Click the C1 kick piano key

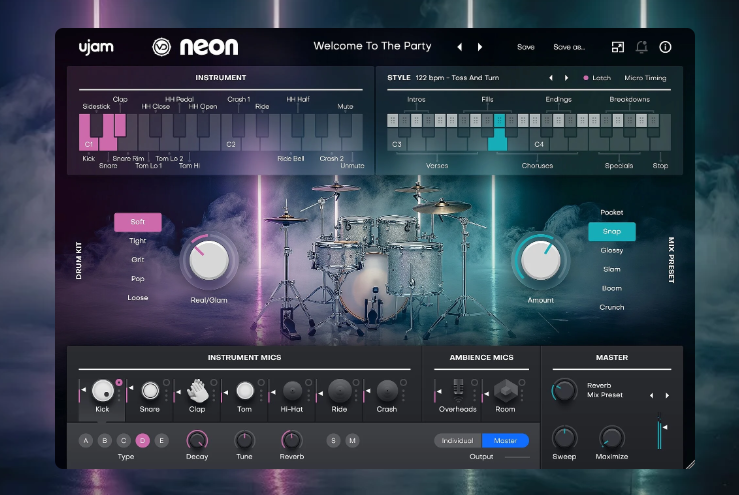pyautogui.click(x=88, y=141)
